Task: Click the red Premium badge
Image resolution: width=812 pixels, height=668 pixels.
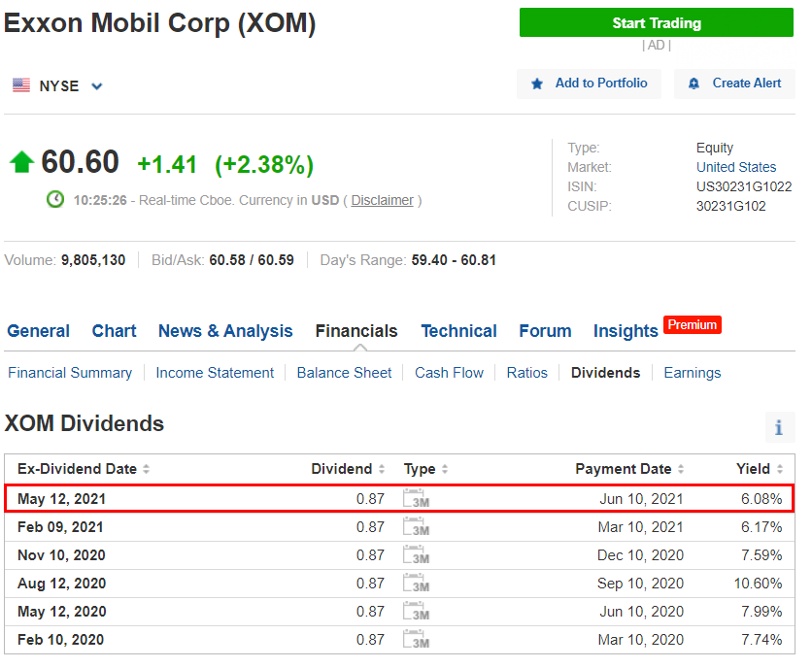Action: (692, 324)
